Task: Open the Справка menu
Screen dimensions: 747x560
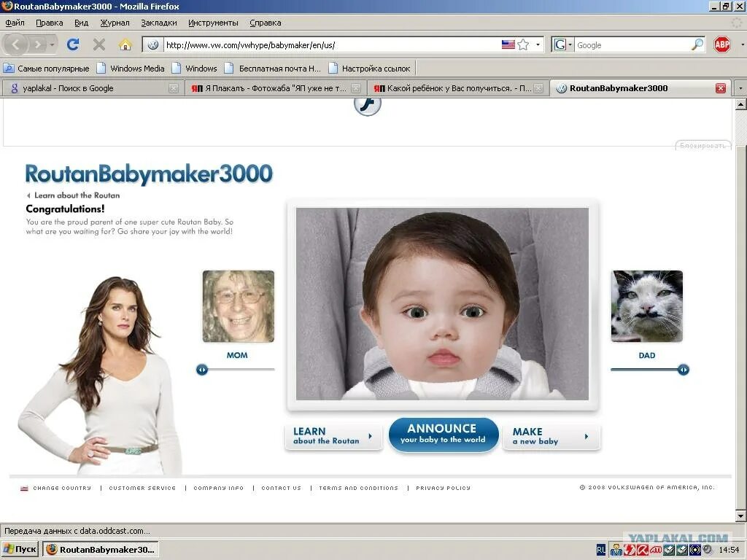Action: (x=266, y=23)
